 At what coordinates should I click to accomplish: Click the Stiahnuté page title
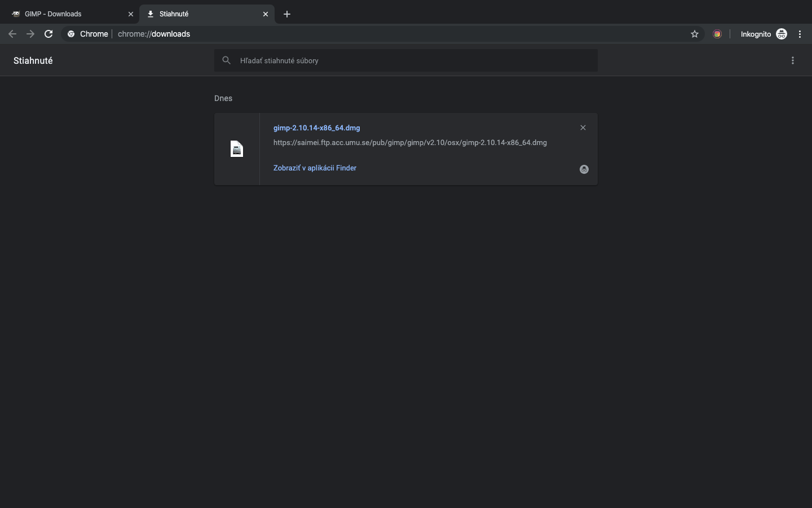33,60
